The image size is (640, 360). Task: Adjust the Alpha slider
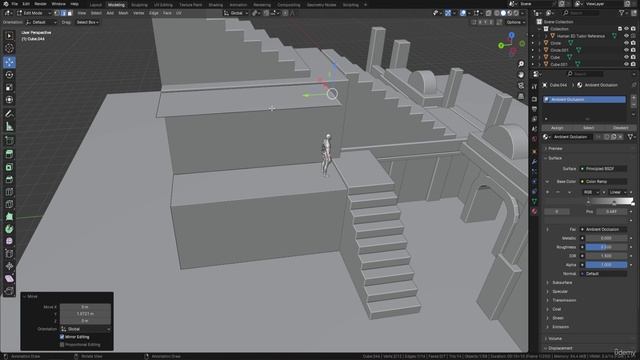606,265
